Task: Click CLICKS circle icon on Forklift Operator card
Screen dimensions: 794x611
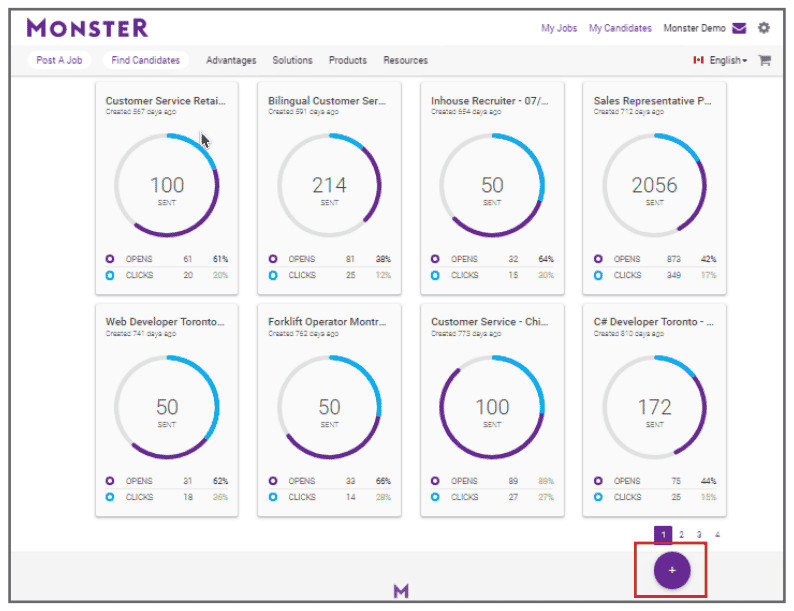Action: tap(273, 497)
